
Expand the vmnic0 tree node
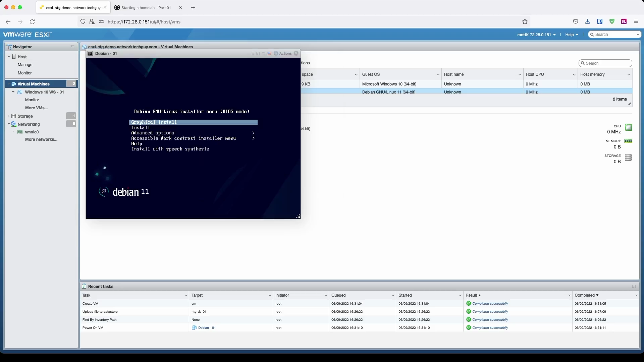coord(13,132)
